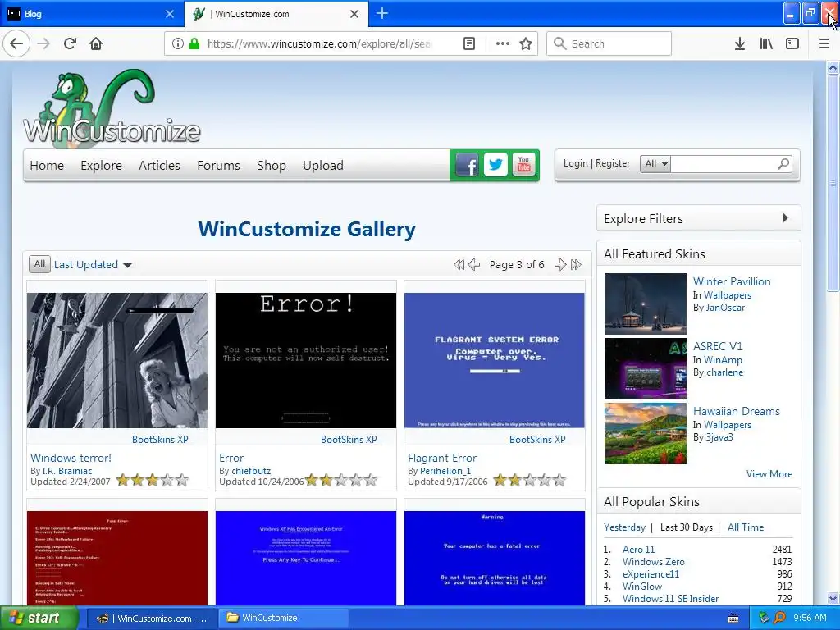Open the Hawaiian Dreams thumbnail
840x630 pixels.
click(645, 433)
